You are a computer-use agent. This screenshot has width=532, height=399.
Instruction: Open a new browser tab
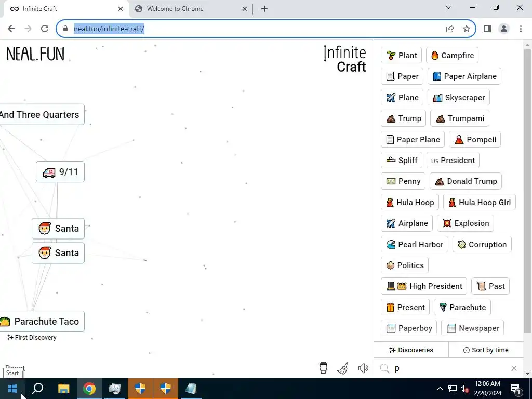pyautogui.click(x=264, y=9)
